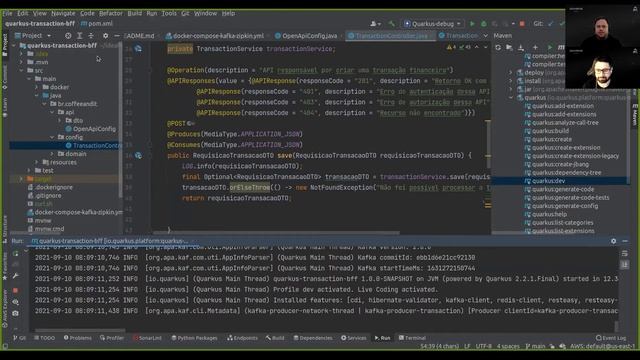Click Maven add project plus icon
Viewport: 640px width, 360px height.
click(535, 48)
